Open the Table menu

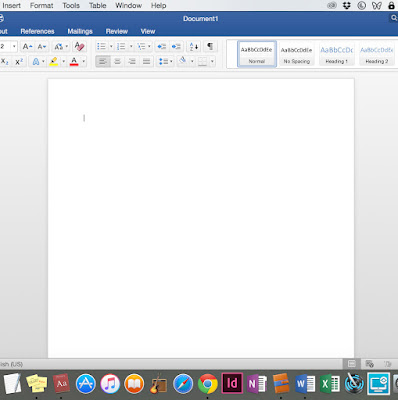click(x=97, y=6)
